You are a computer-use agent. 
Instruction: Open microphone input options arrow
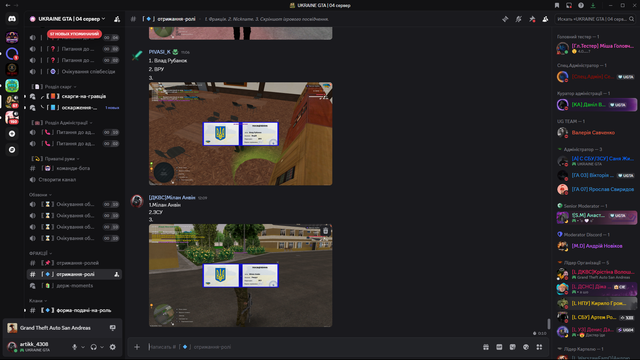pos(83,347)
